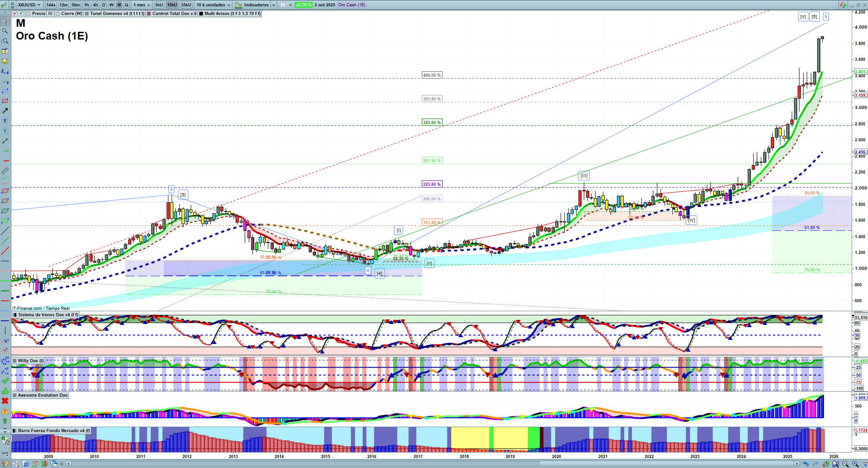The width and height of the screenshot is (868, 468).
Task: Toggle the Cierre (W) checkbox
Action: [x=58, y=14]
